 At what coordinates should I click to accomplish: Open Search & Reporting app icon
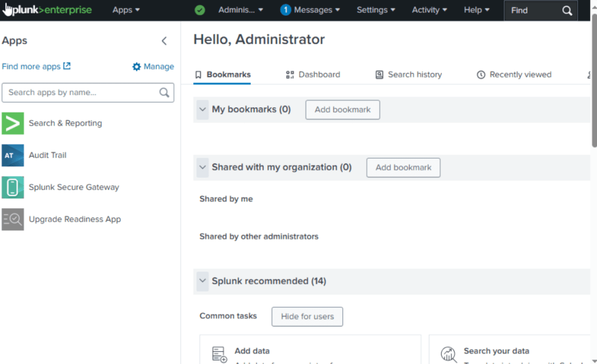click(13, 123)
